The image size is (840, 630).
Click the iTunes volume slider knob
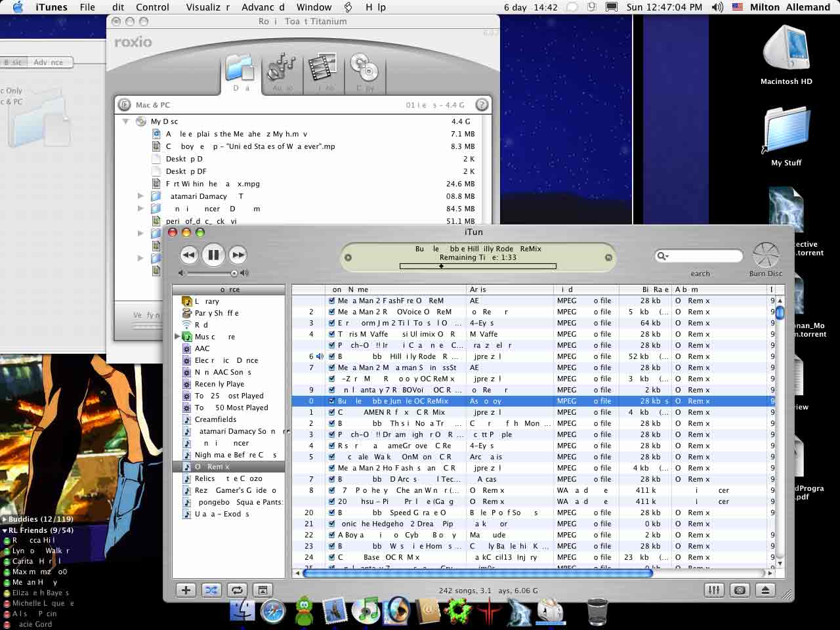[234, 273]
